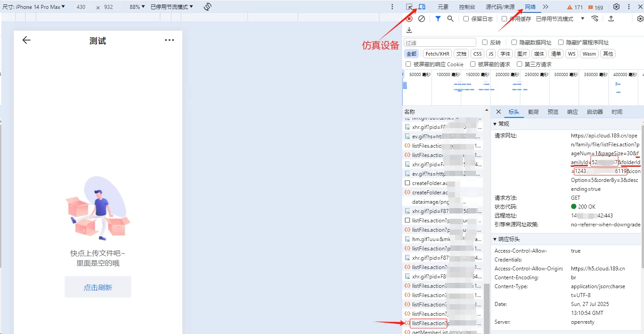Clear the network log
The height and width of the screenshot is (334, 644).
pyautogui.click(x=422, y=19)
